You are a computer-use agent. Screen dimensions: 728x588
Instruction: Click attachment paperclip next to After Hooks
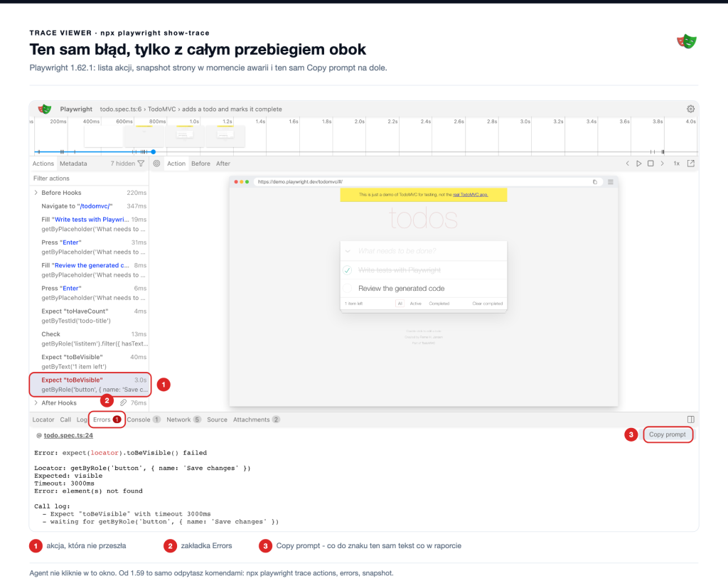[x=123, y=402]
